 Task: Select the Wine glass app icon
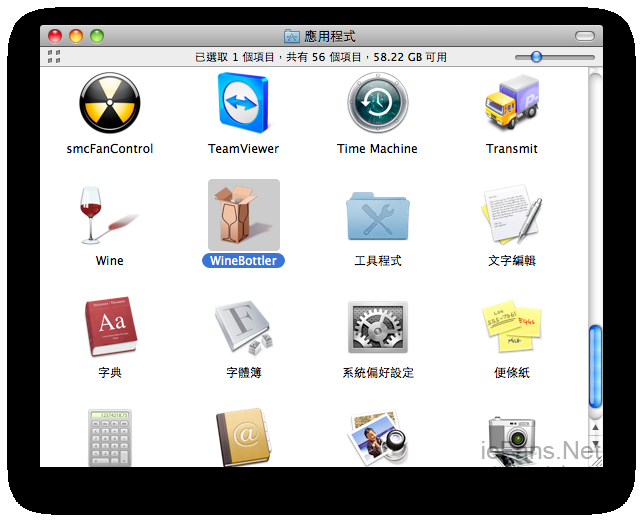(x=107, y=215)
